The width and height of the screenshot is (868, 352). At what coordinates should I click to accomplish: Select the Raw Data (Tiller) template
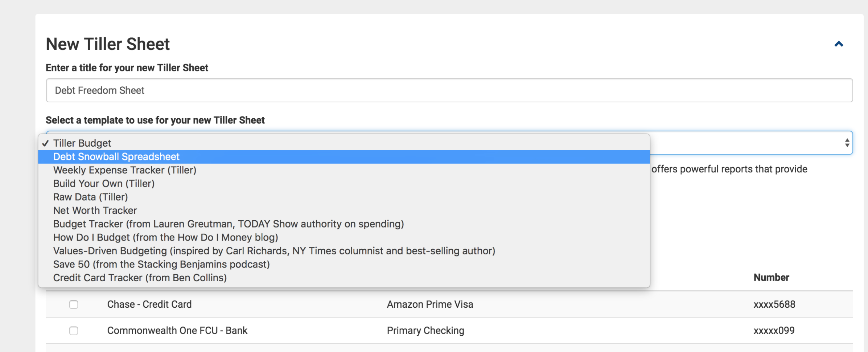point(90,197)
